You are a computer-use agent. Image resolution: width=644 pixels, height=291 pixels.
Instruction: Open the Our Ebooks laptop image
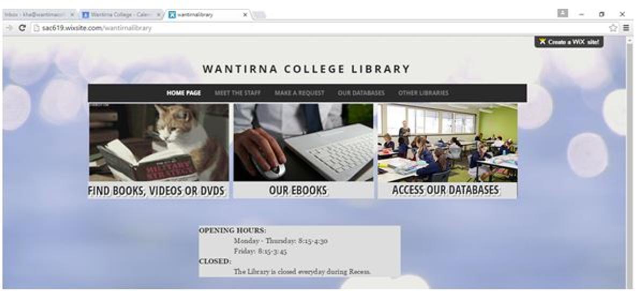[x=303, y=143]
